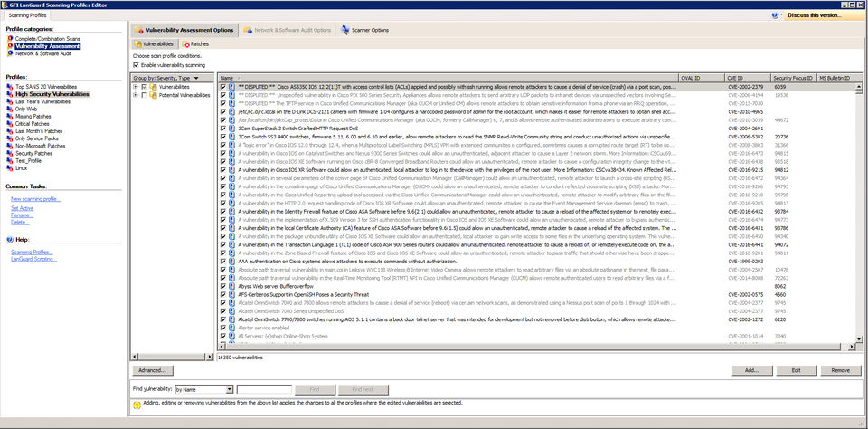Click the Top SANS 20 Vulnerabilities profile icon
Screen dimensions: 868x429
pos(10,87)
